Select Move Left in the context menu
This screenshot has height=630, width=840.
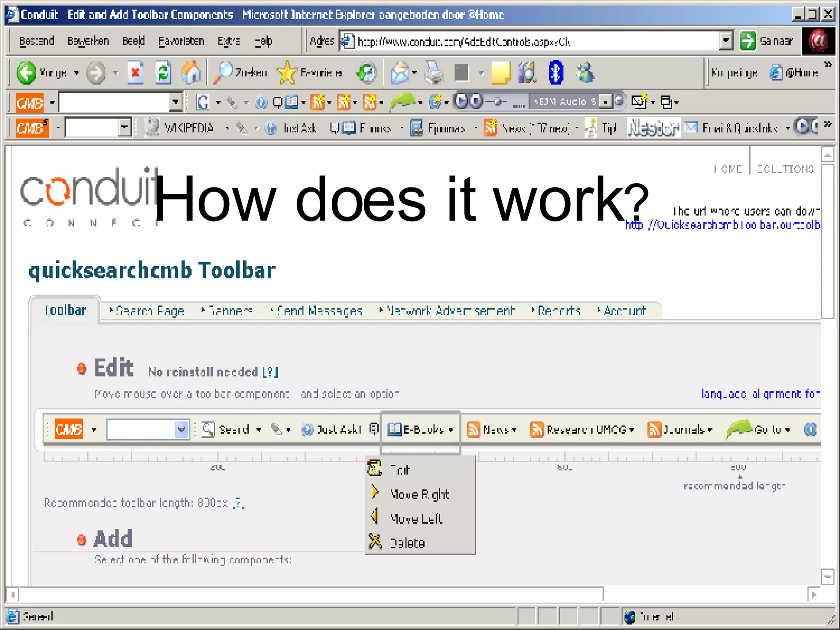tap(420, 518)
